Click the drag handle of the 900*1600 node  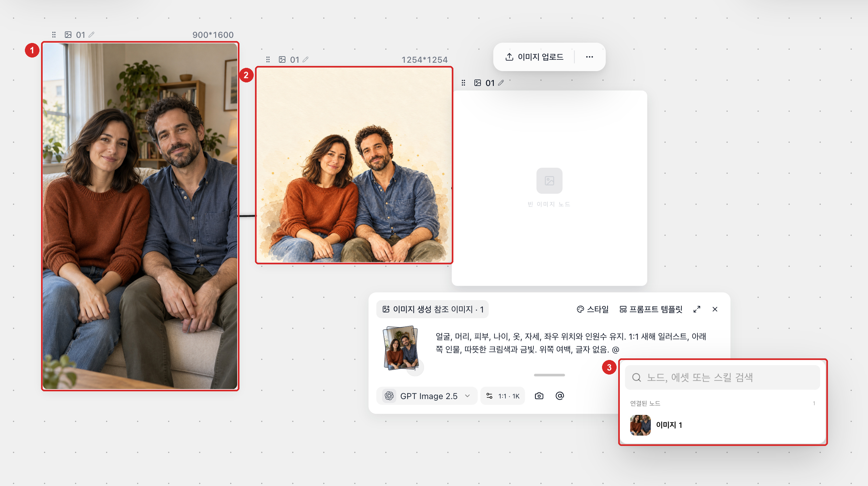point(54,35)
